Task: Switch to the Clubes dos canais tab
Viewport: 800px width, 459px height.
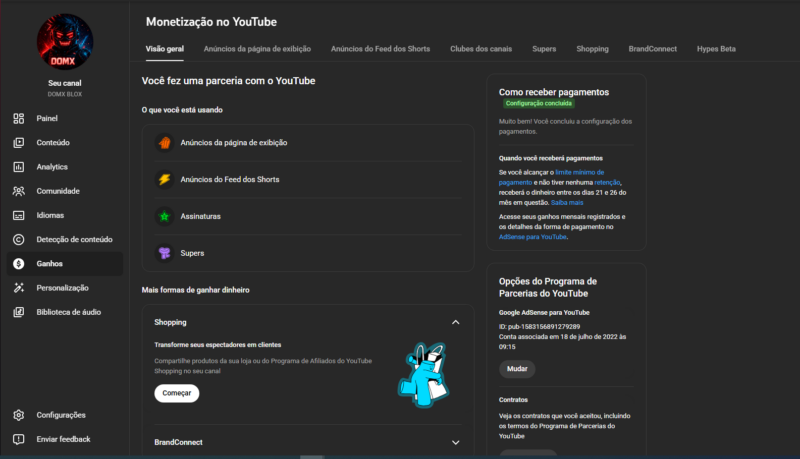Action: [x=481, y=49]
